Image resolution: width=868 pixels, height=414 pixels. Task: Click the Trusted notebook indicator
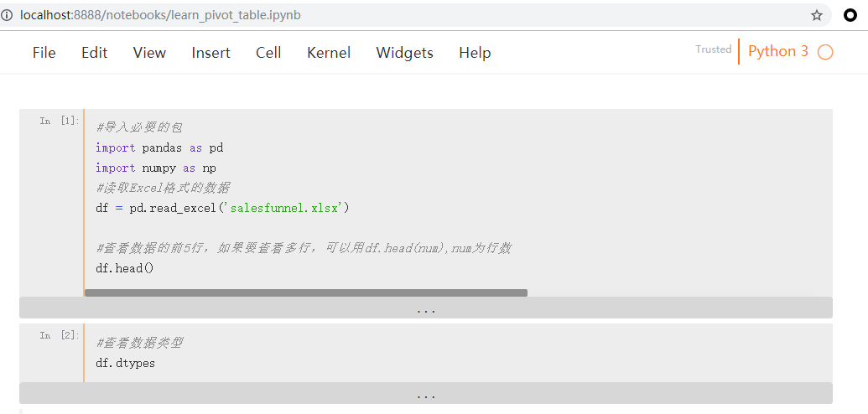pyautogui.click(x=714, y=49)
